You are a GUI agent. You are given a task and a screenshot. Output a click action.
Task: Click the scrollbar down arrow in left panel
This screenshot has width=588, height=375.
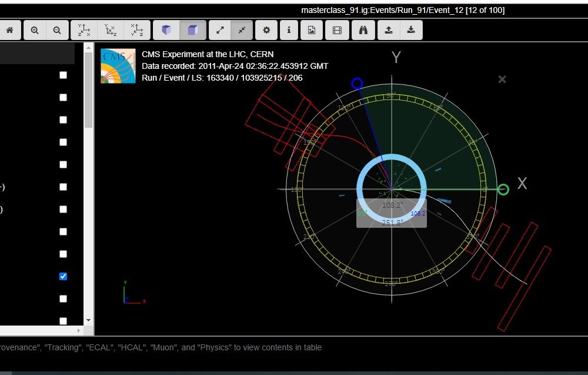(x=89, y=320)
